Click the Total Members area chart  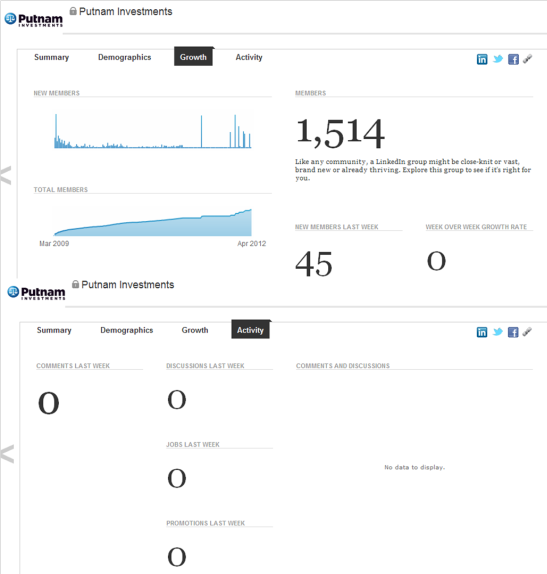[x=153, y=222]
